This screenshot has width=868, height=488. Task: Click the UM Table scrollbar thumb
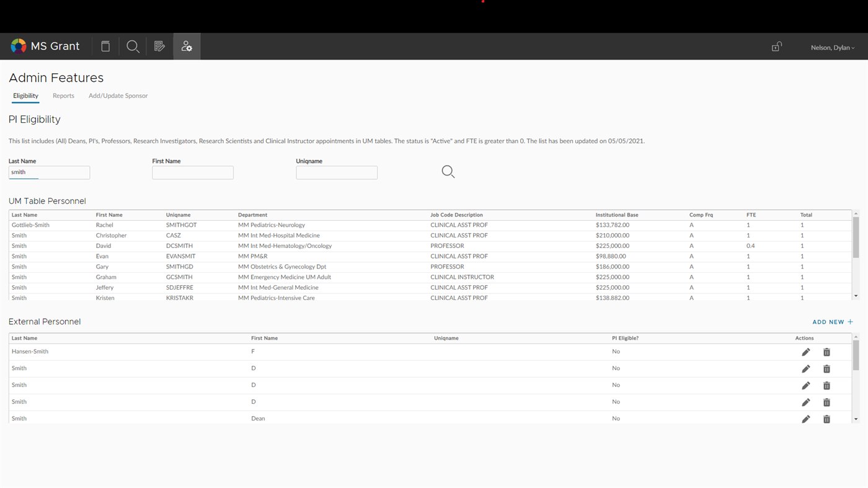pyautogui.click(x=856, y=237)
